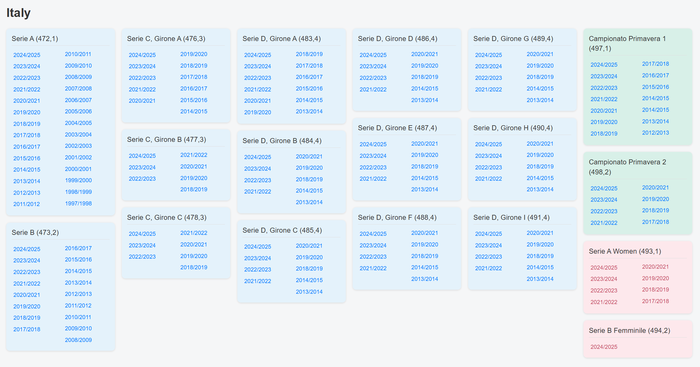700x367 pixels.
Task: Open Serie C Girone A 2024/2025 link
Action: tap(142, 55)
